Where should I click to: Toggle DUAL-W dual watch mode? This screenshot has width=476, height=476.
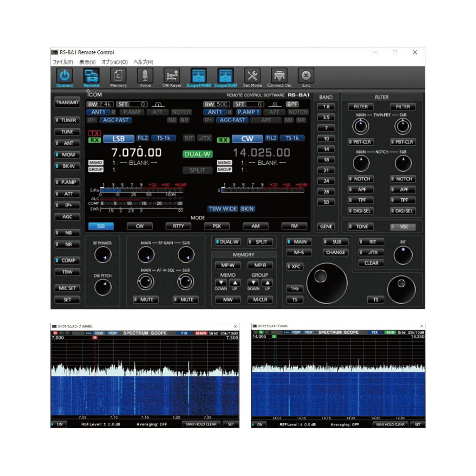[228, 241]
